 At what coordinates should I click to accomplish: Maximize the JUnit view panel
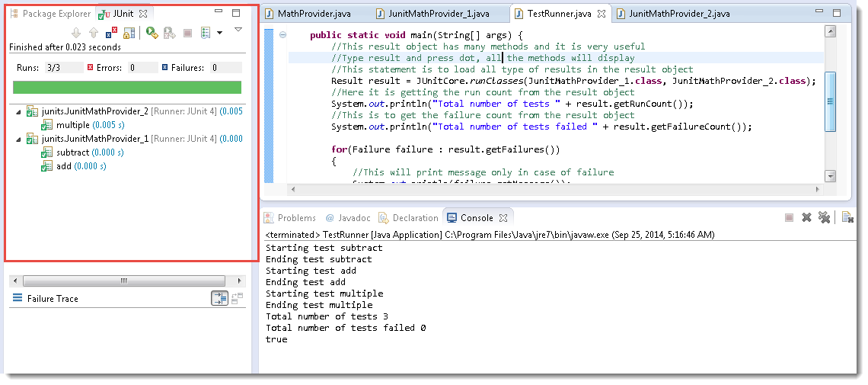click(236, 12)
